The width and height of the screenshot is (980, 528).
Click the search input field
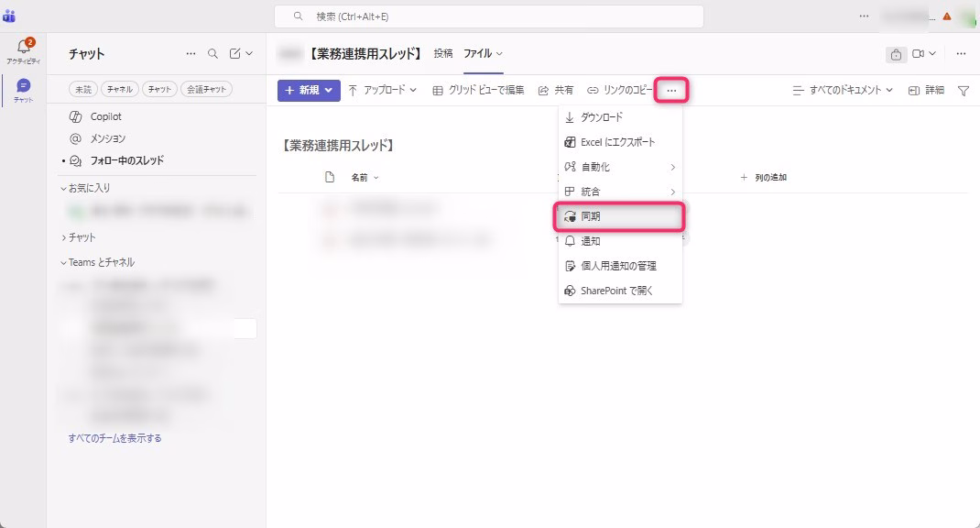[x=489, y=16]
